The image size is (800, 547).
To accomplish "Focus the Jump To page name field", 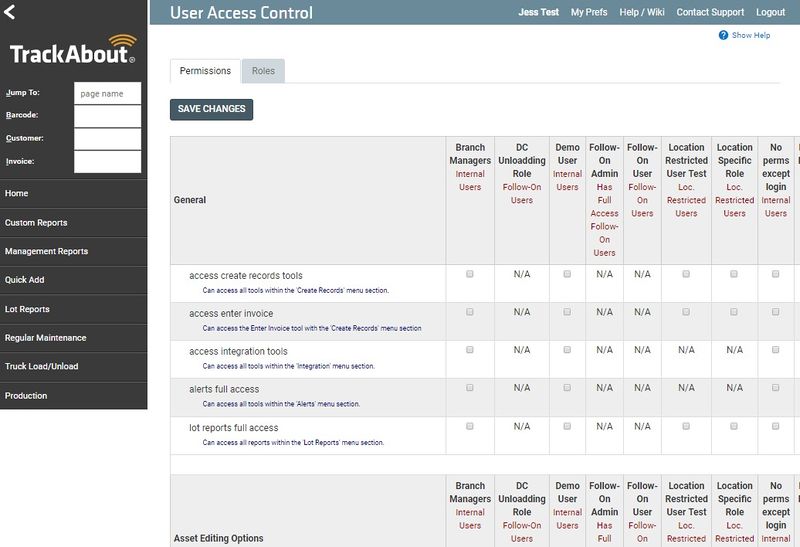I will pos(108,93).
